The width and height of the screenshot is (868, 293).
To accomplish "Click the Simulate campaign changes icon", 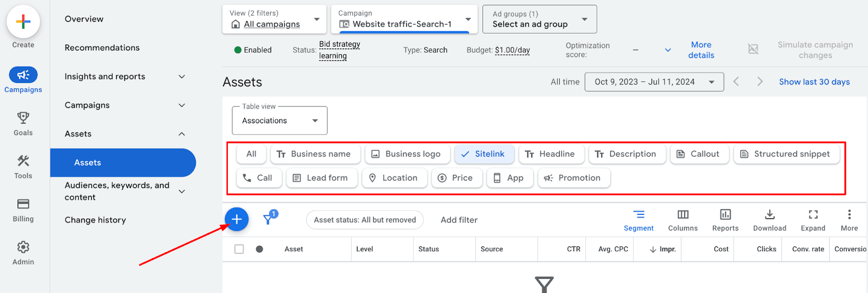I will pyautogui.click(x=754, y=49).
